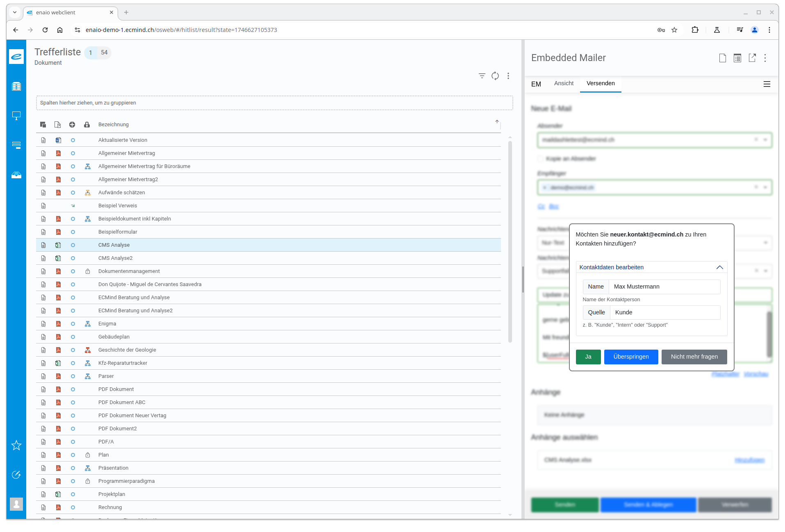This screenshot has height=532, width=785.
Task: Open the inbox tray icon in sidebar
Action: click(16, 175)
